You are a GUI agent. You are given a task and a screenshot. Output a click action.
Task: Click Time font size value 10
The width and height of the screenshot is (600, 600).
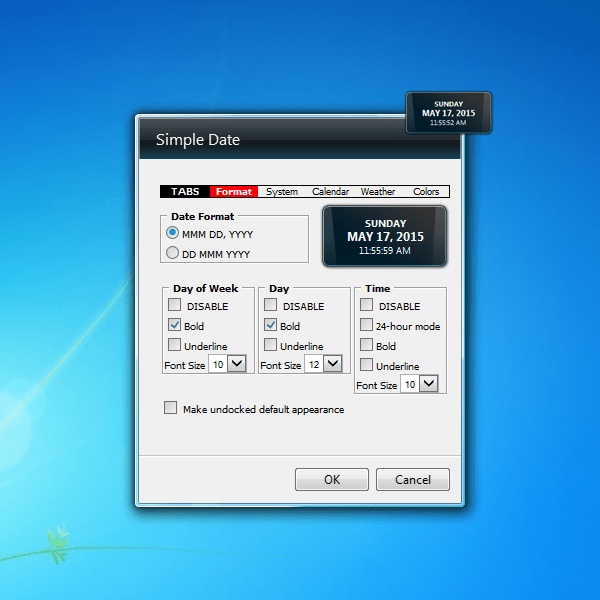(410, 384)
